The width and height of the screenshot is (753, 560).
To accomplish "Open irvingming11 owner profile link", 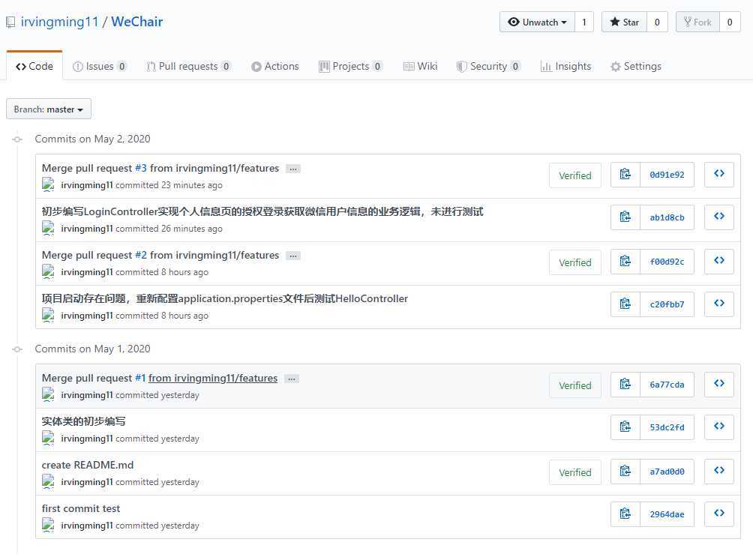I will click(x=59, y=22).
